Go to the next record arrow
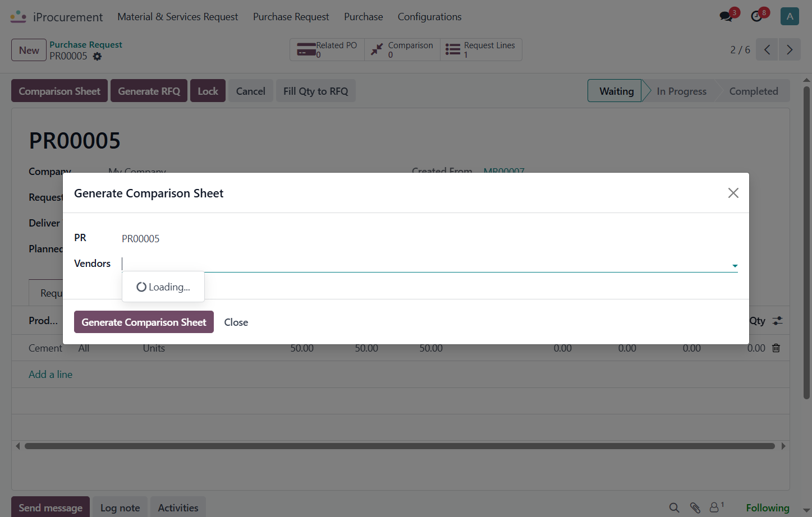Screen dimensions: 812x517 click(790, 50)
